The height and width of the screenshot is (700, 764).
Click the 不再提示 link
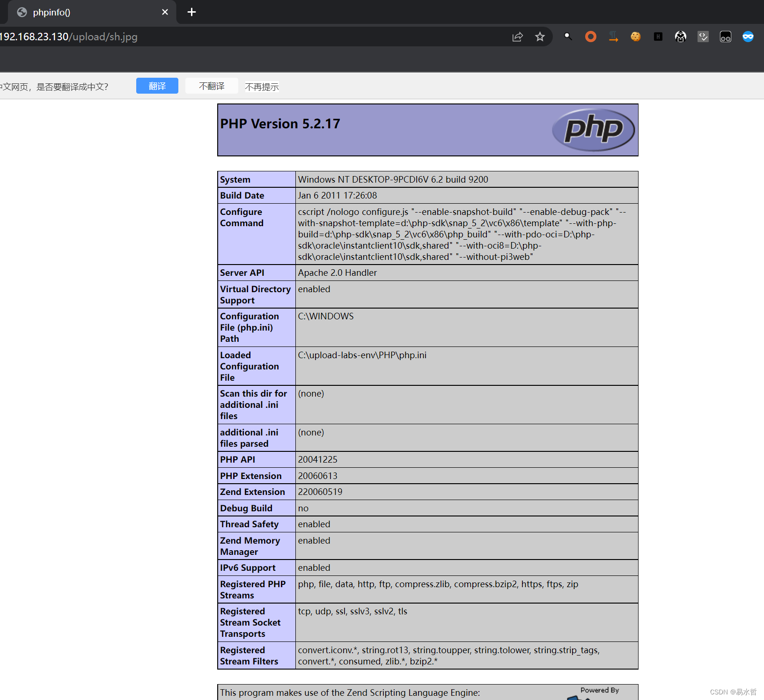point(262,87)
